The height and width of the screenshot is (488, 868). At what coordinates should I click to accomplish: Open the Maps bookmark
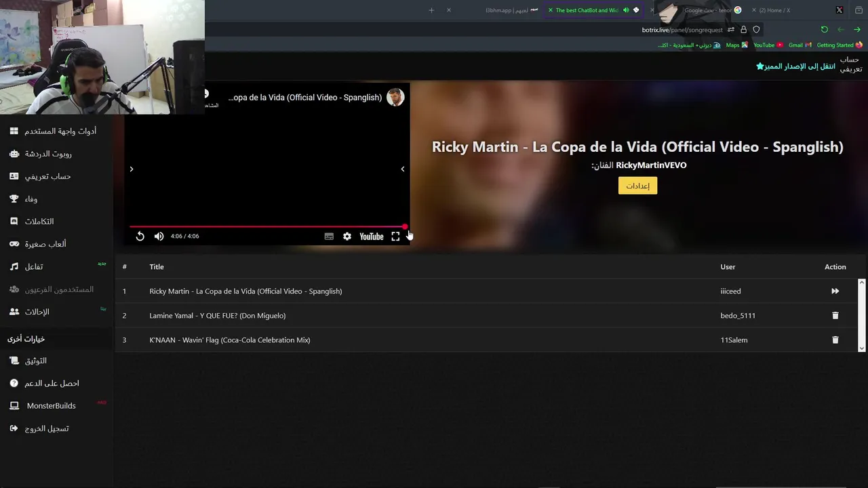[736, 45]
